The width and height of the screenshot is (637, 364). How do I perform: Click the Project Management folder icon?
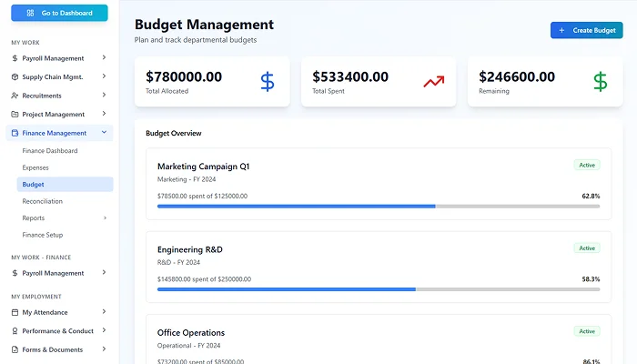[x=15, y=115]
